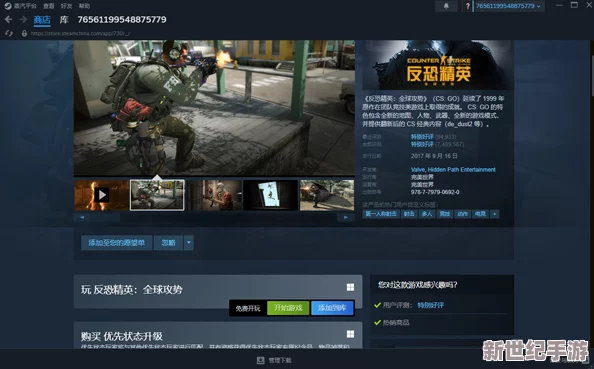Expand the dropdown arrow next to 忽略
This screenshot has width=594, height=369.
pyautogui.click(x=189, y=242)
